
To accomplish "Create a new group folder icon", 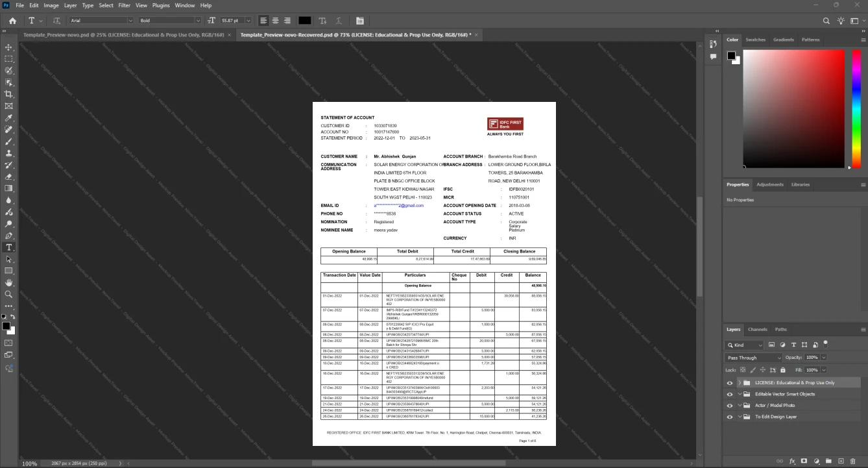I will coord(828,461).
